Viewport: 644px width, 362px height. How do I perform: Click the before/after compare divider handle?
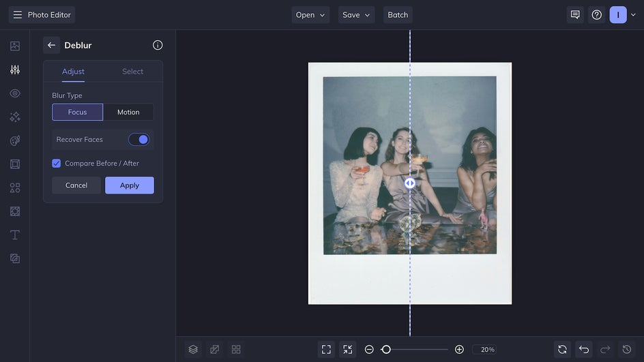point(410,183)
